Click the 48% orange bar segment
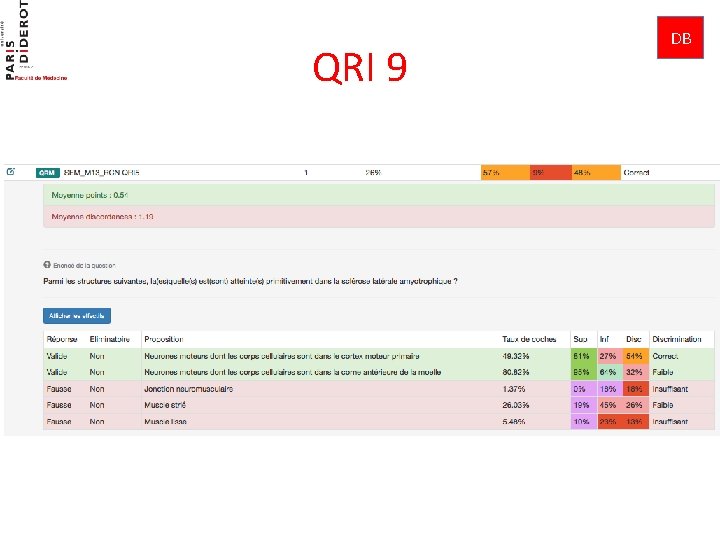The height and width of the screenshot is (540, 720). tap(596, 173)
